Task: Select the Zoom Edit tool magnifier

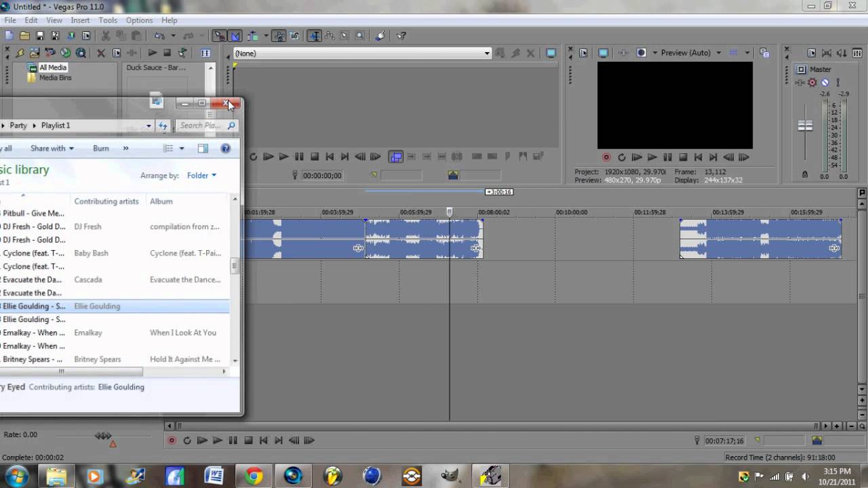Action: (360, 36)
